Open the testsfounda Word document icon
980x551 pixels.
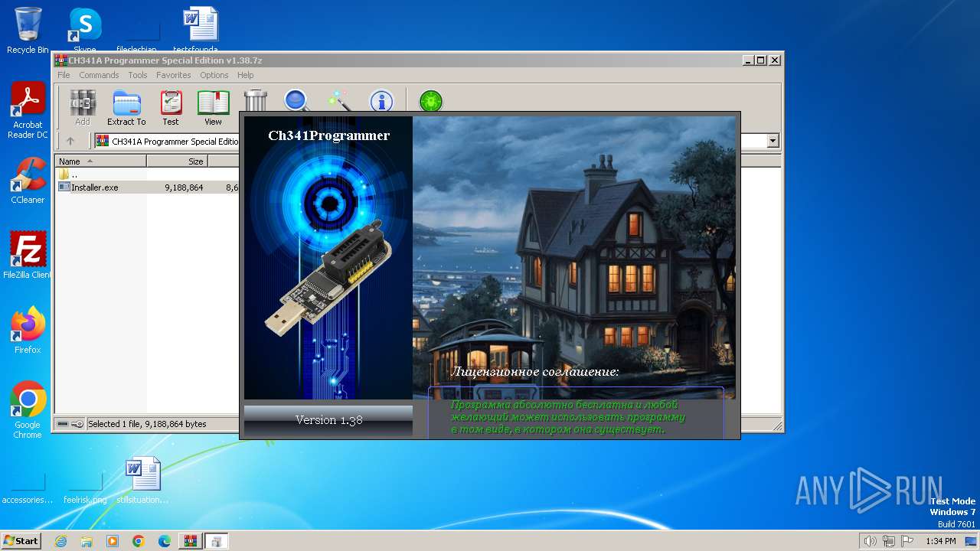(201, 31)
